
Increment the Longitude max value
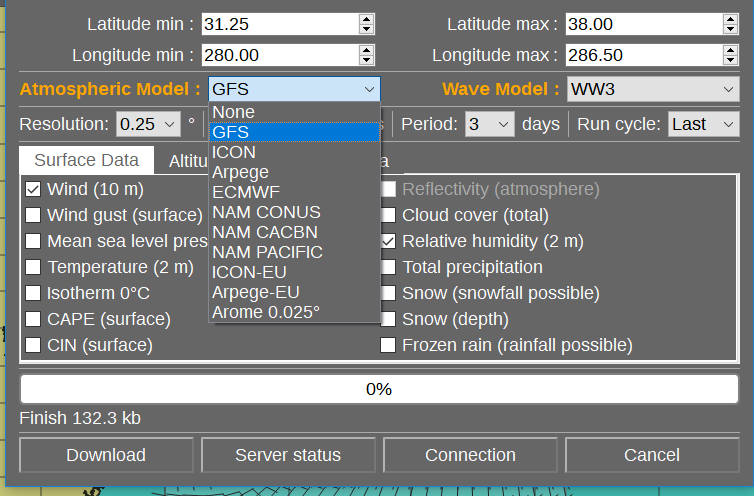coord(730,50)
